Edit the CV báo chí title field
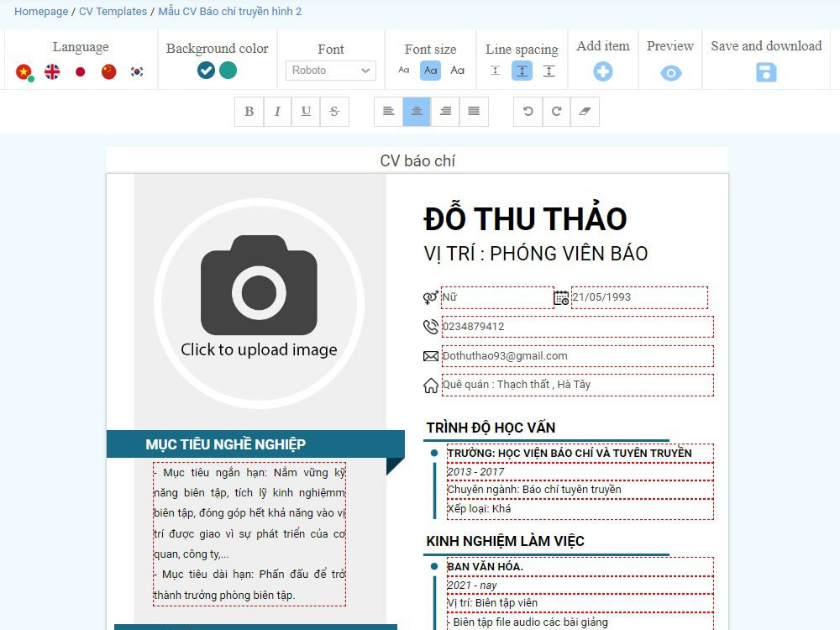This screenshot has height=630, width=840. click(x=417, y=160)
